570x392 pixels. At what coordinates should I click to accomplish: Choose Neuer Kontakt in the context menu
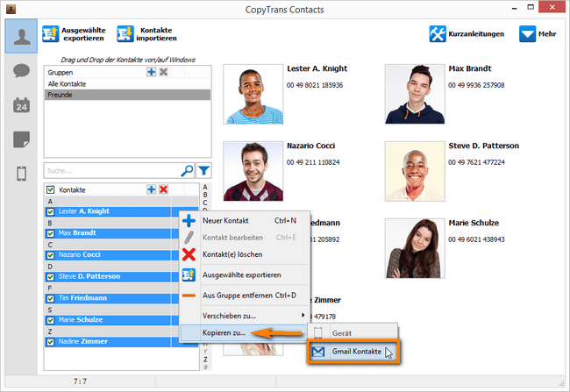245,221
